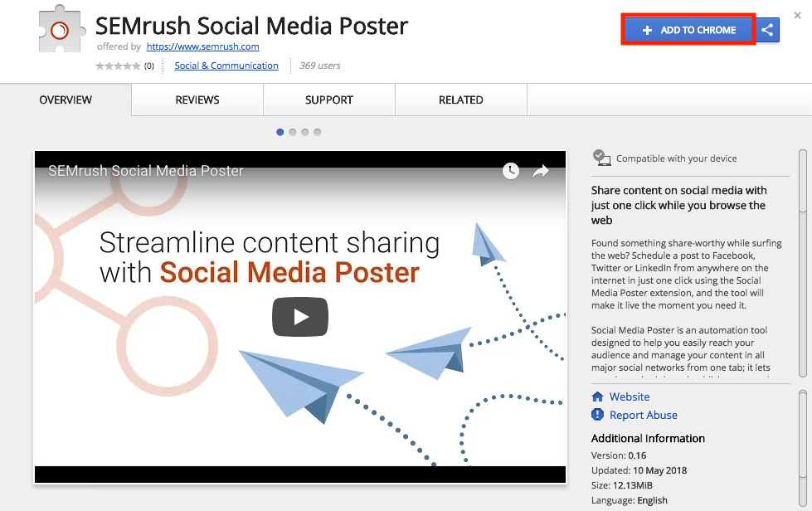The image size is (812, 511).
Task: Click the Add to Chrome button
Action: coord(688,30)
